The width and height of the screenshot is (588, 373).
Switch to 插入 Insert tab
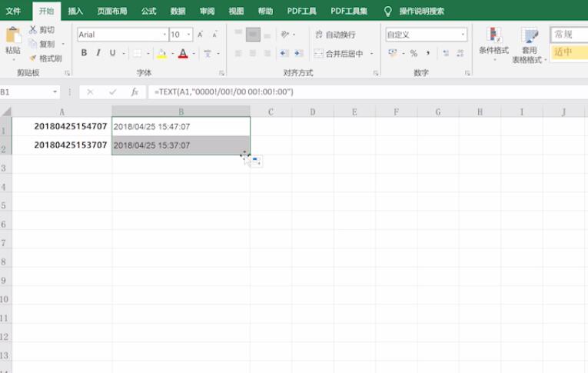tap(75, 11)
